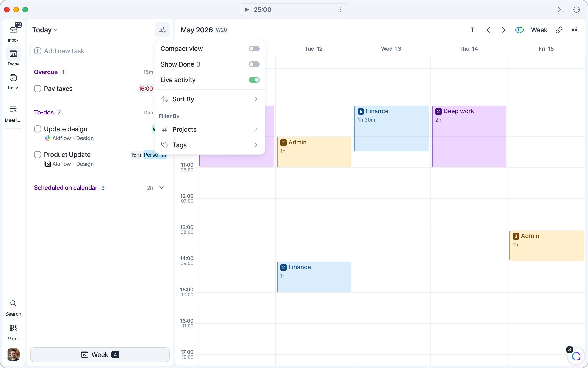This screenshot has height=368, width=588.
Task: Collapse the Scheduled on calendar section chevron
Action: click(161, 187)
